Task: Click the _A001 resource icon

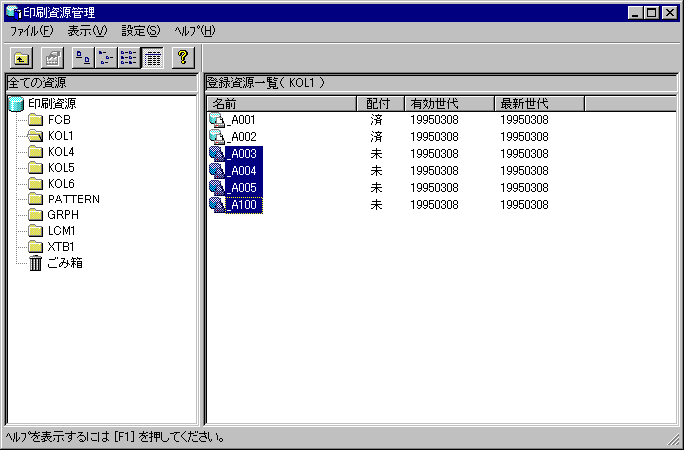Action: pos(217,120)
